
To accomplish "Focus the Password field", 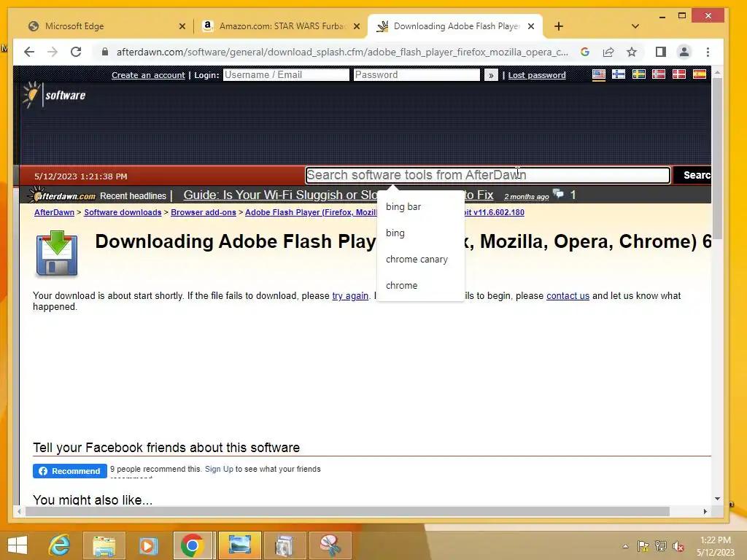I will pyautogui.click(x=417, y=75).
